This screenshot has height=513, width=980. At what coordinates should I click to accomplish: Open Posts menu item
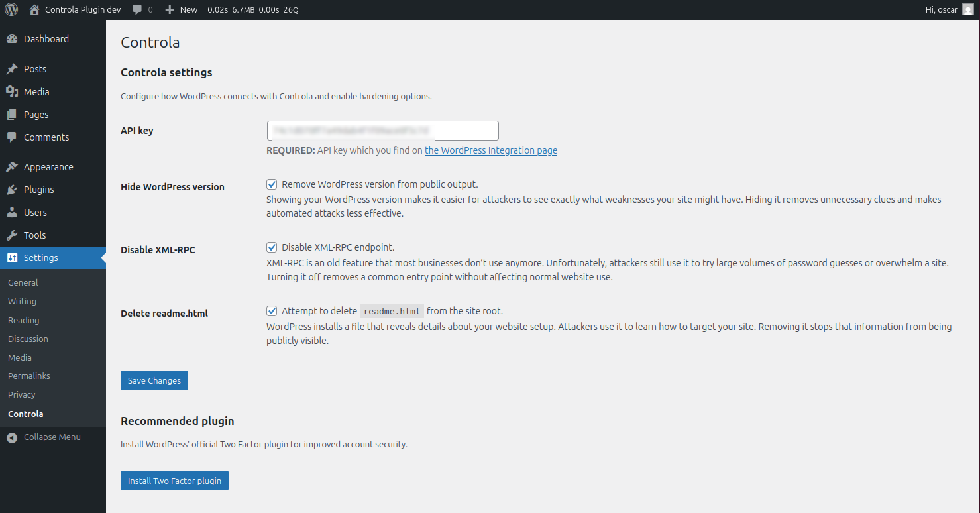[x=53, y=69]
